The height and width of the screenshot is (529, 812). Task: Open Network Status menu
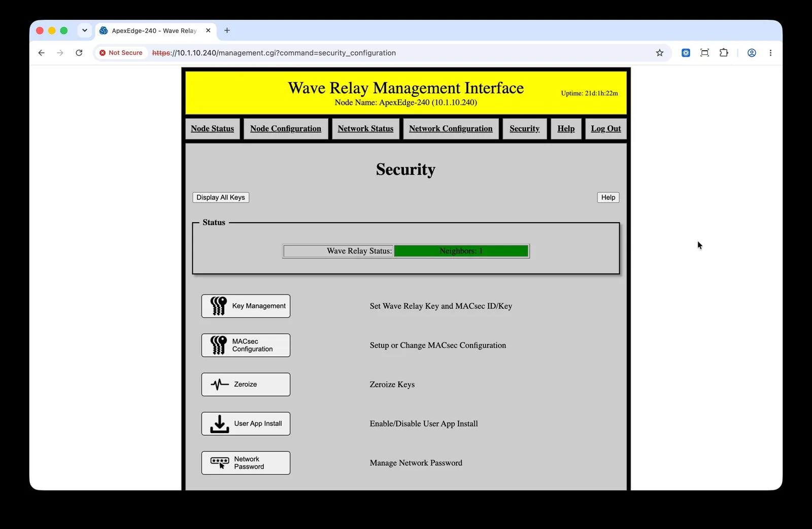(x=365, y=129)
